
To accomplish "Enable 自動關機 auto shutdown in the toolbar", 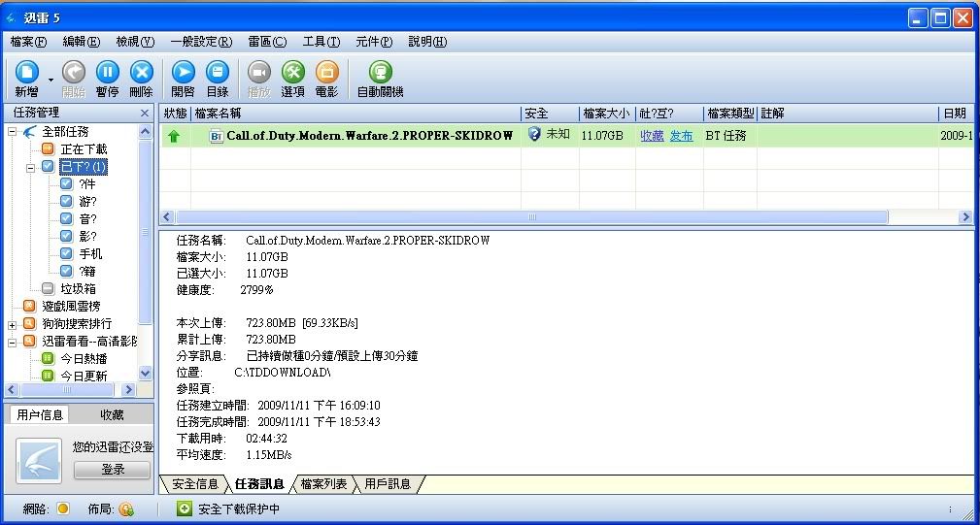I will [380, 73].
